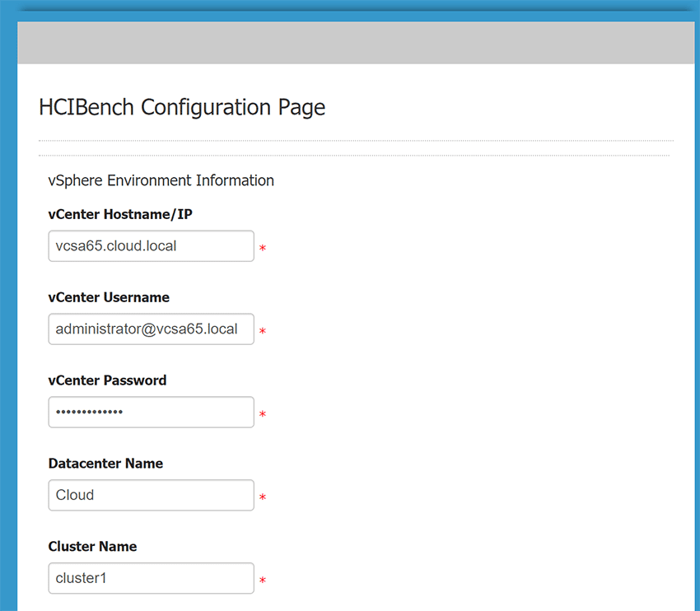Viewport: 700px width, 611px height.
Task: Click the red asterisk beside Cluster Name field
Action: click(263, 581)
